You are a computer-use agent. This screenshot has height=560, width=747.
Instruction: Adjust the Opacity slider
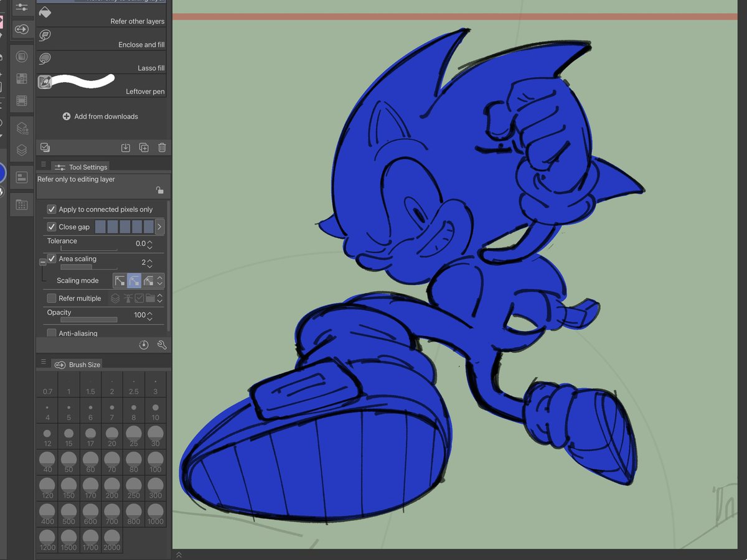(88, 320)
